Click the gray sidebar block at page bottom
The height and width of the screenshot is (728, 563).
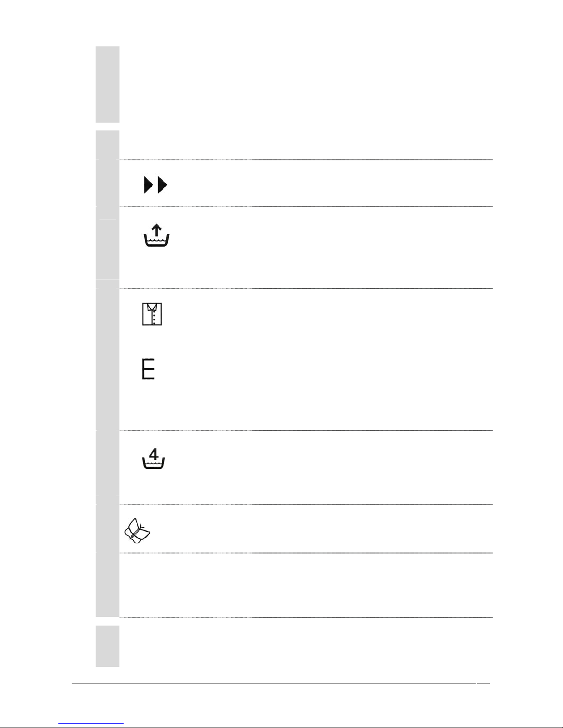(x=108, y=646)
